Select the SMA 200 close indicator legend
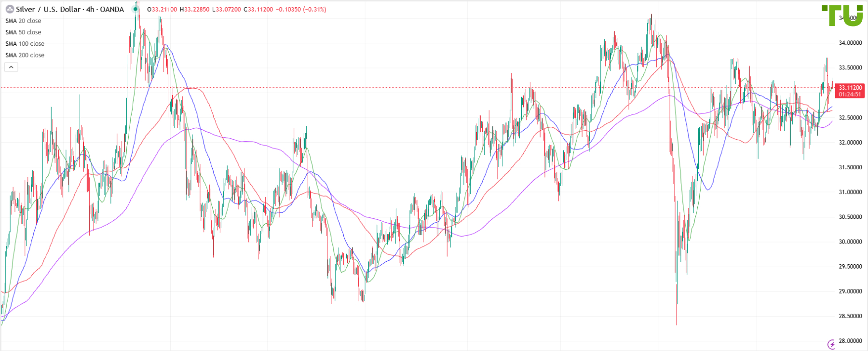868x351 pixels. (x=25, y=55)
